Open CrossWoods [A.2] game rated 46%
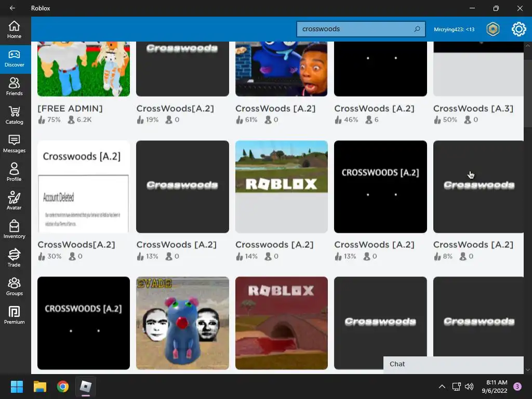The width and height of the screenshot is (532, 399). 380,69
